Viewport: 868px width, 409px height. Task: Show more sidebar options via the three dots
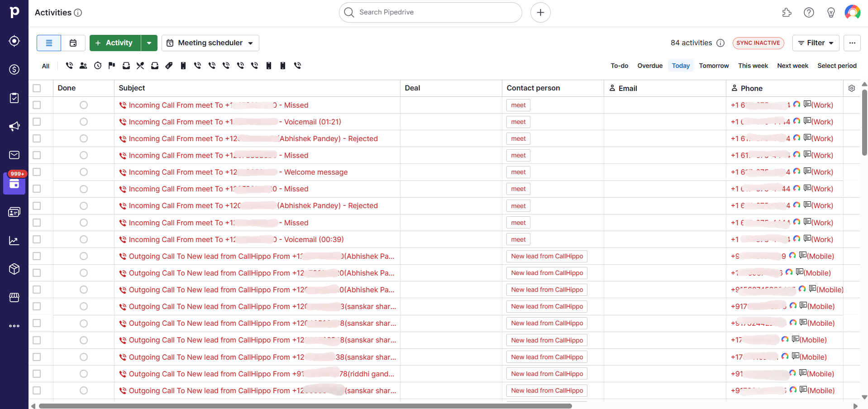point(14,326)
